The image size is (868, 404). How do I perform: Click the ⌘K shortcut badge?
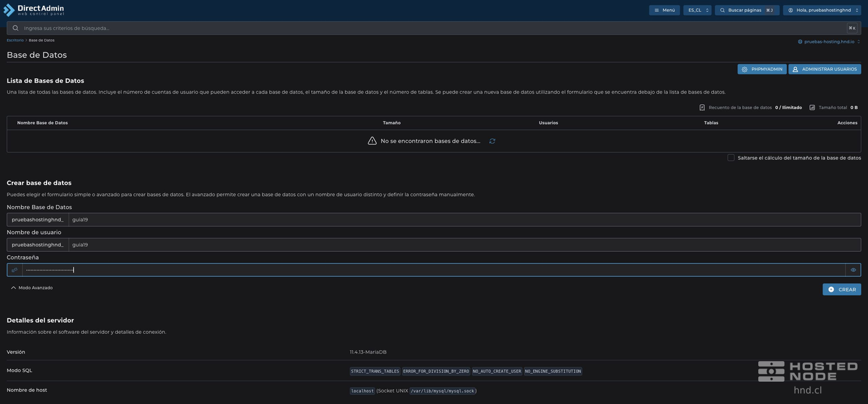pyautogui.click(x=852, y=28)
